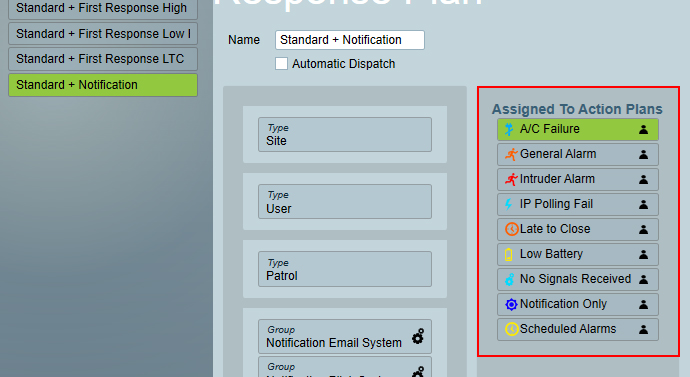Click the Late to Close clock icon

tap(511, 229)
